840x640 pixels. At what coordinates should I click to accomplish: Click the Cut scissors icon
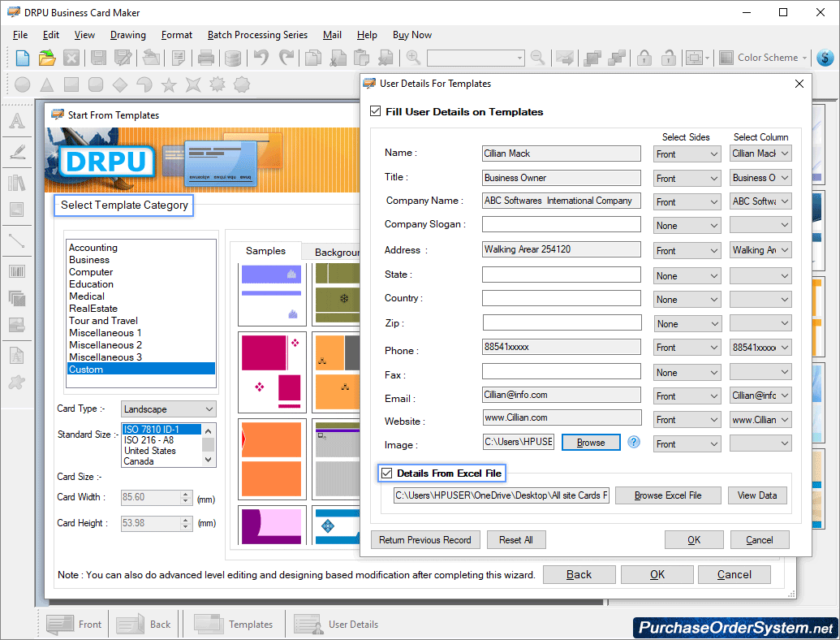coord(338,58)
